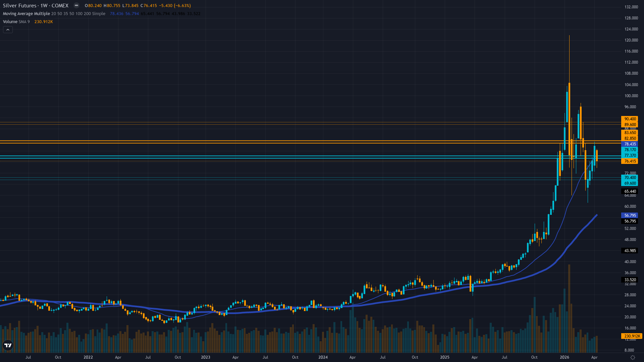Viewport: 644px width, 362px height.
Task: Click the circular minus icon next to the symbol title
Action: tap(76, 5)
